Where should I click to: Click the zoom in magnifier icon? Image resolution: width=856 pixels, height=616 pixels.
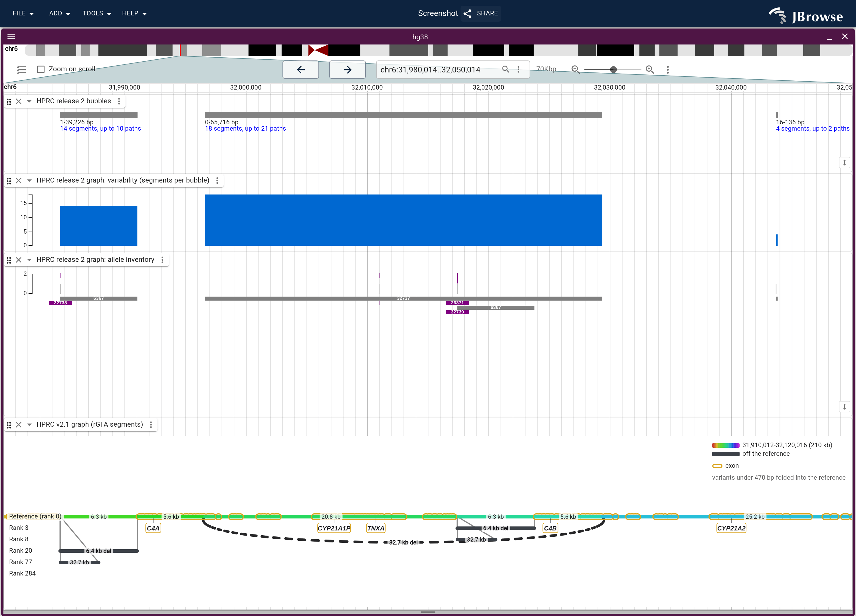pyautogui.click(x=649, y=69)
